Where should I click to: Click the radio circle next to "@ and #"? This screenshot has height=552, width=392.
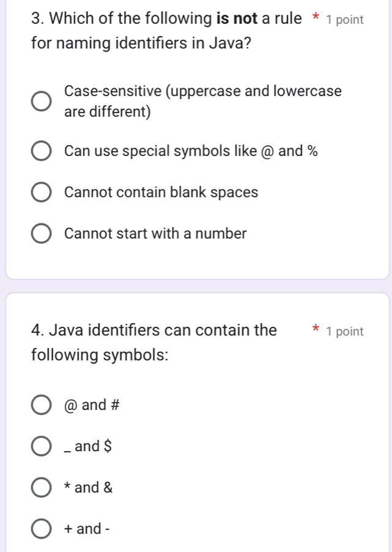click(x=40, y=405)
